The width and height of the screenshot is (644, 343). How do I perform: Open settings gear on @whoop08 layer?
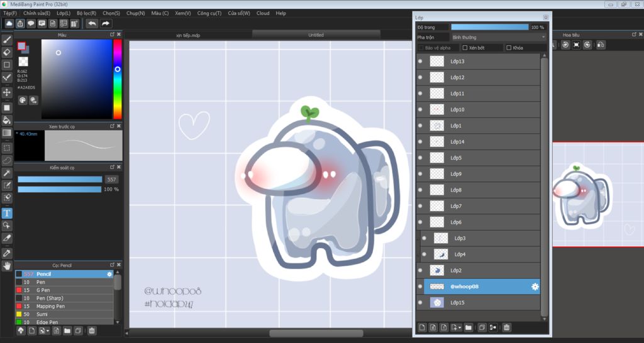[x=535, y=287]
